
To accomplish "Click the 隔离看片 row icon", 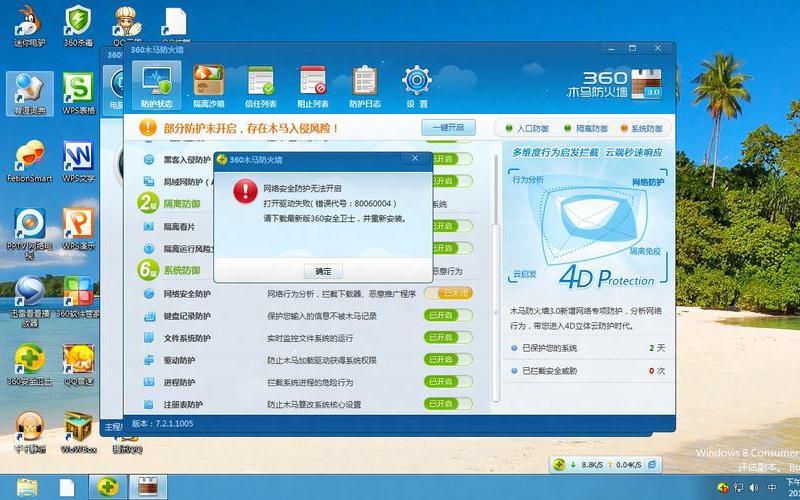I will point(149,226).
